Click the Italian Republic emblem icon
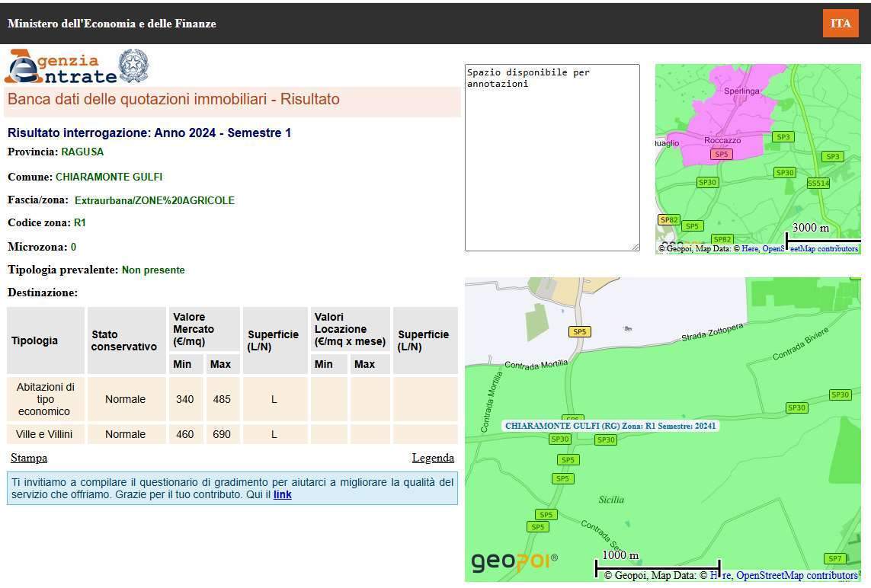This screenshot has height=588, width=871. (x=134, y=66)
